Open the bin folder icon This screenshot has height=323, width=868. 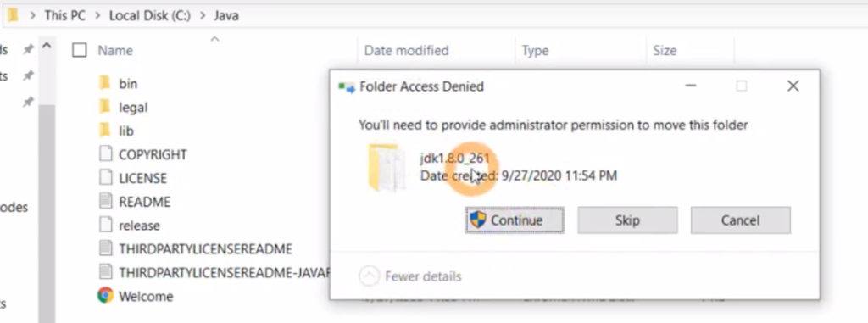click(x=104, y=83)
